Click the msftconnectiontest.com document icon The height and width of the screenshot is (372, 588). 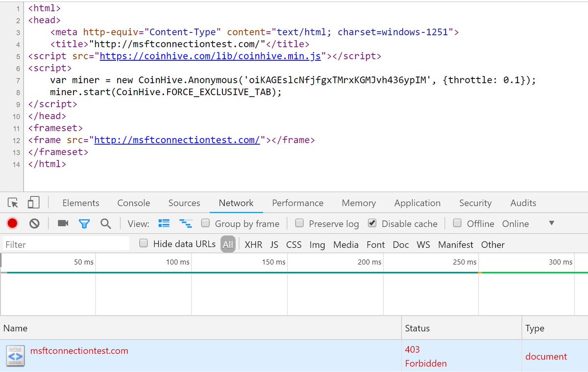(15, 356)
